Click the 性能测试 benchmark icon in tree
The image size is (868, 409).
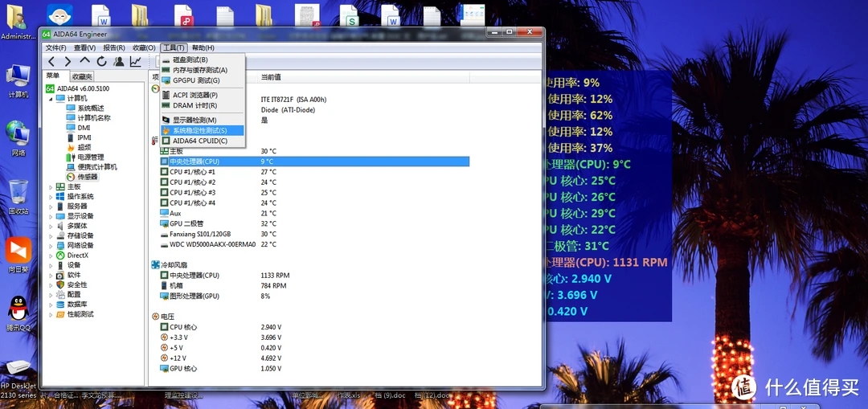tap(60, 314)
